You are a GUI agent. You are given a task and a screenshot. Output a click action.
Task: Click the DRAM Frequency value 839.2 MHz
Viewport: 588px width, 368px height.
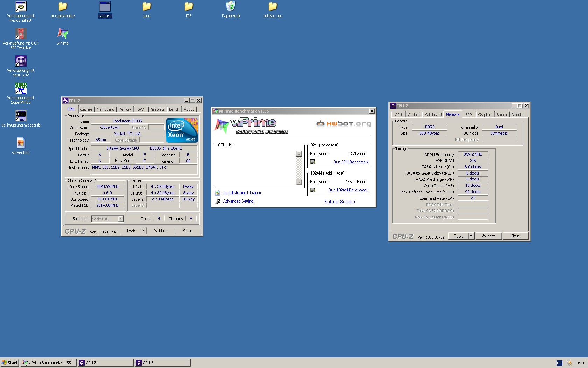click(x=473, y=154)
